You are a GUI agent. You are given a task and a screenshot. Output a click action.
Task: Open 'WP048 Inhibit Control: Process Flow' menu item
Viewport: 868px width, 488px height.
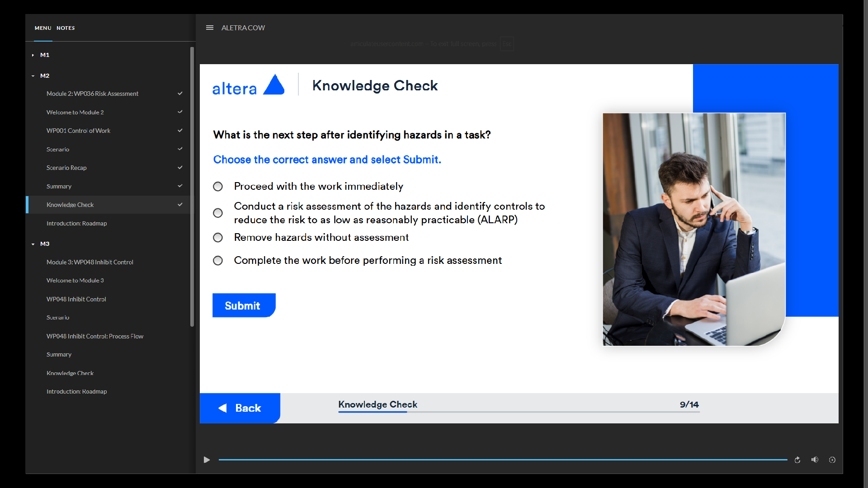coord(95,336)
